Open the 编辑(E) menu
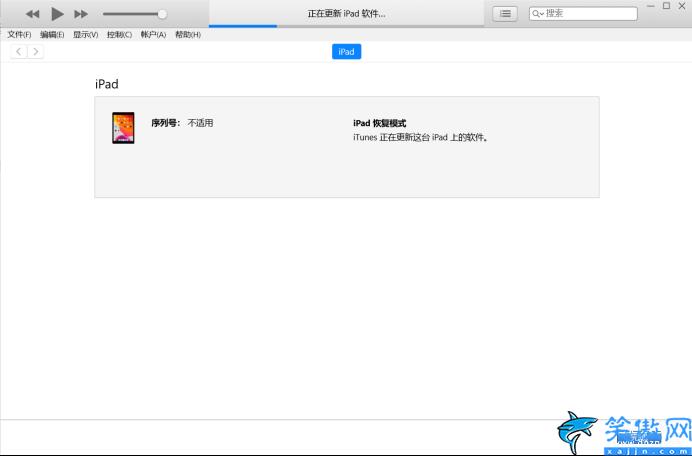This screenshot has width=692, height=456. pyautogui.click(x=52, y=34)
